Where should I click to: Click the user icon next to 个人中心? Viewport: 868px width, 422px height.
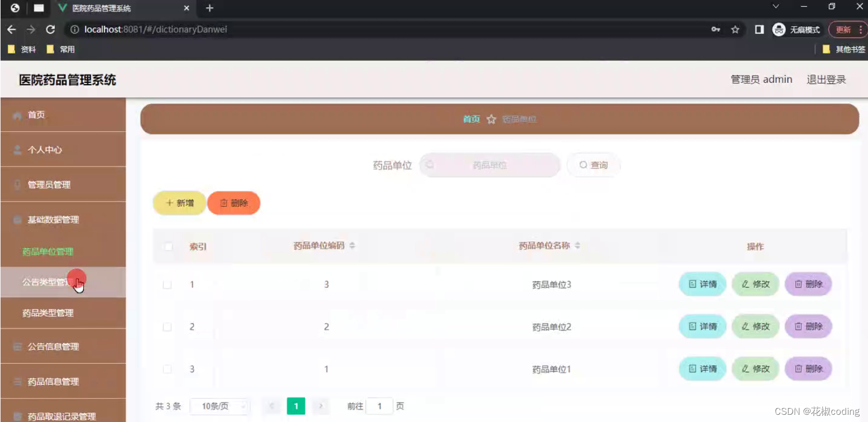point(17,150)
